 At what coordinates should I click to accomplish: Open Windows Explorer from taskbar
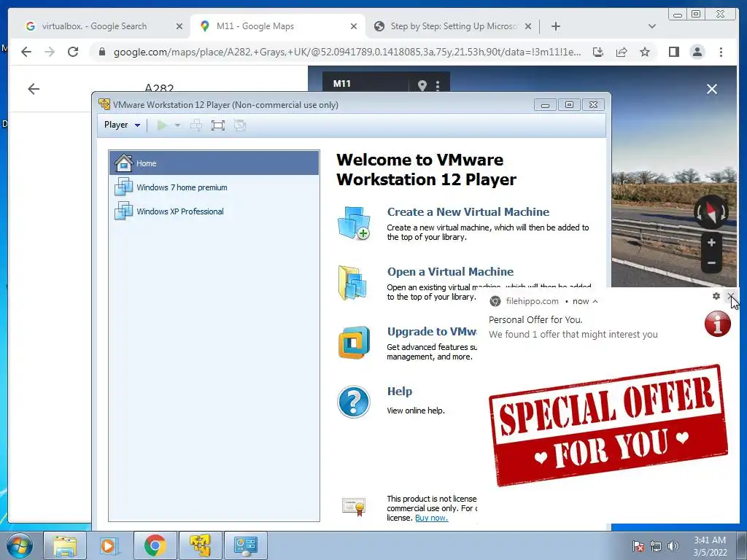(65, 545)
